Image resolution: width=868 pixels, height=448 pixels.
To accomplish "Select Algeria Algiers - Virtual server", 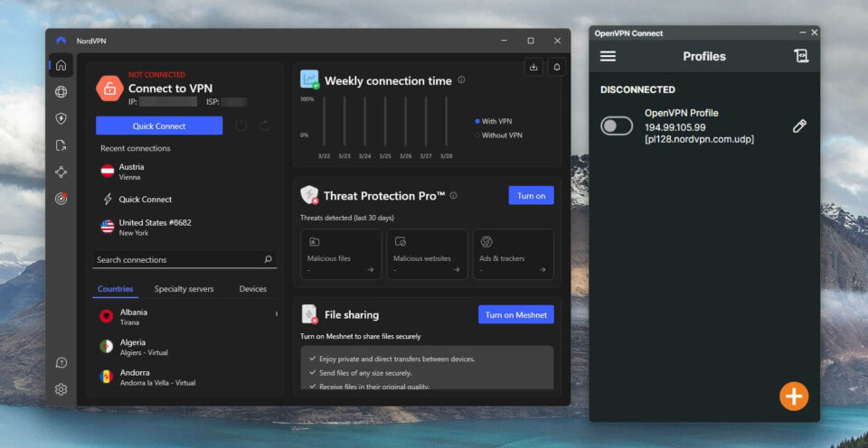I will 184,347.
